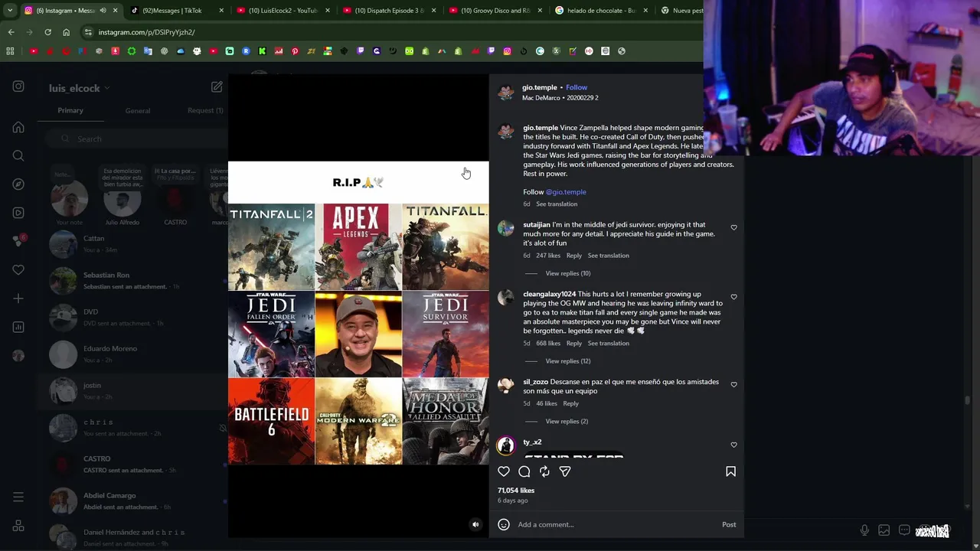This screenshot has height=551, width=980.
Task: Like cleangalaxy1024's comment heart
Action: pyautogui.click(x=733, y=297)
